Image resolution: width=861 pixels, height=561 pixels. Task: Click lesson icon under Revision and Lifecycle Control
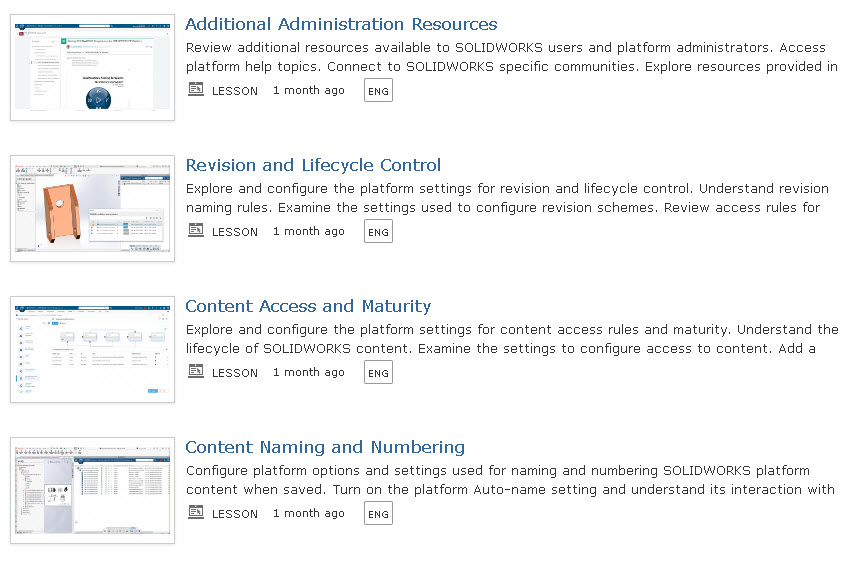(x=196, y=231)
